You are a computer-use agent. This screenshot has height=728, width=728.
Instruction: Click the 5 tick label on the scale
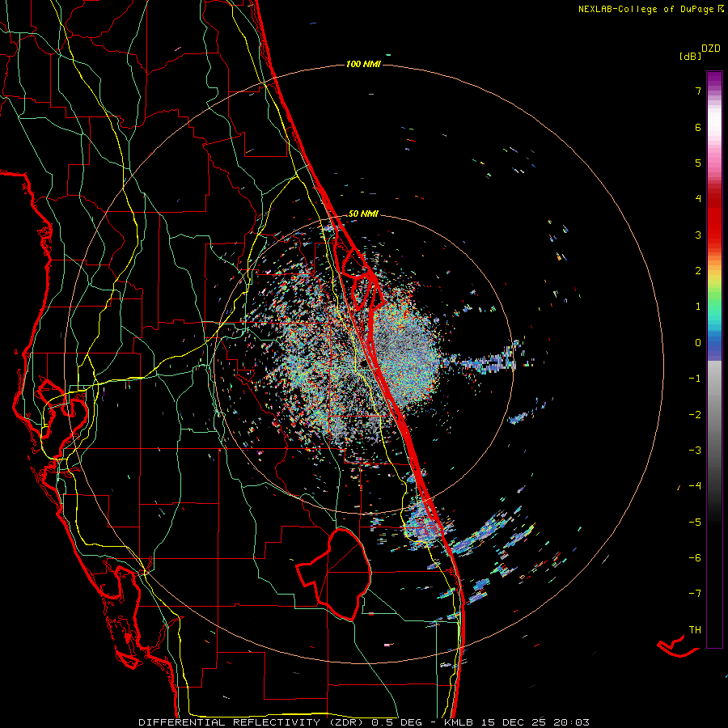click(698, 163)
